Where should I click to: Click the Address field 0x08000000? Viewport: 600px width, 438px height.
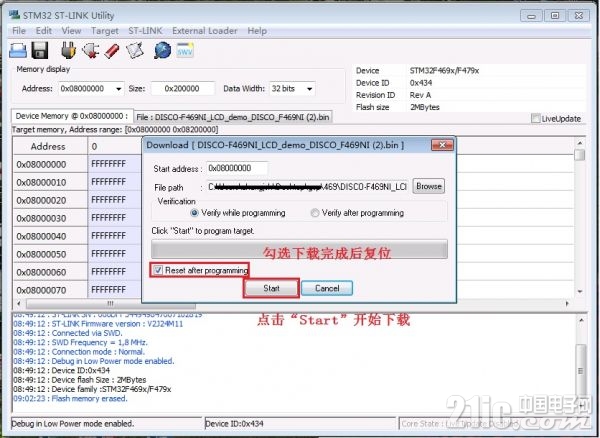click(x=91, y=89)
